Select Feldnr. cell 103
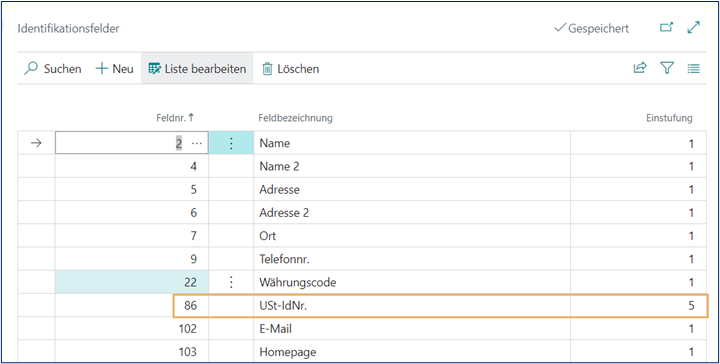The height and width of the screenshot is (364, 720). (x=132, y=352)
